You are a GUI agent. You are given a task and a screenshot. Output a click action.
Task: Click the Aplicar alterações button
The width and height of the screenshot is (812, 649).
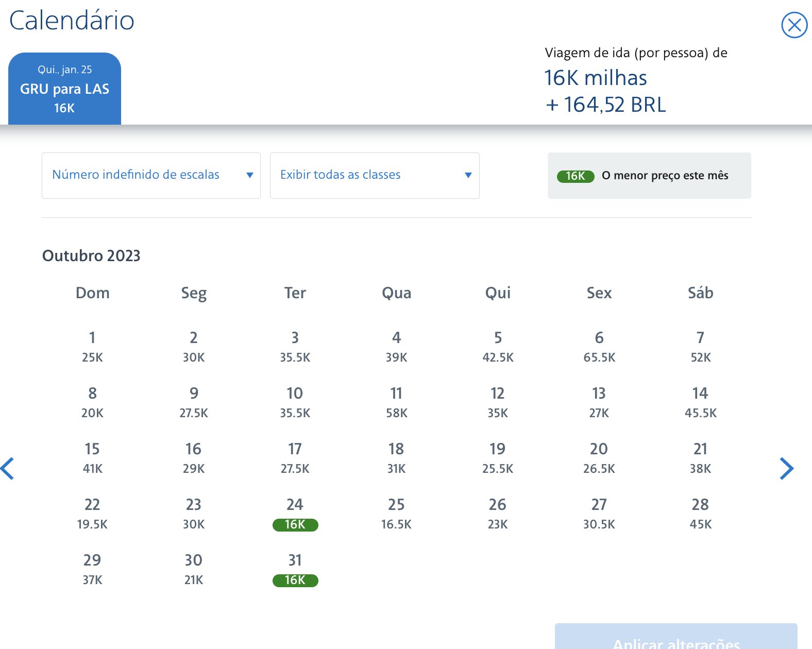pyautogui.click(x=676, y=637)
